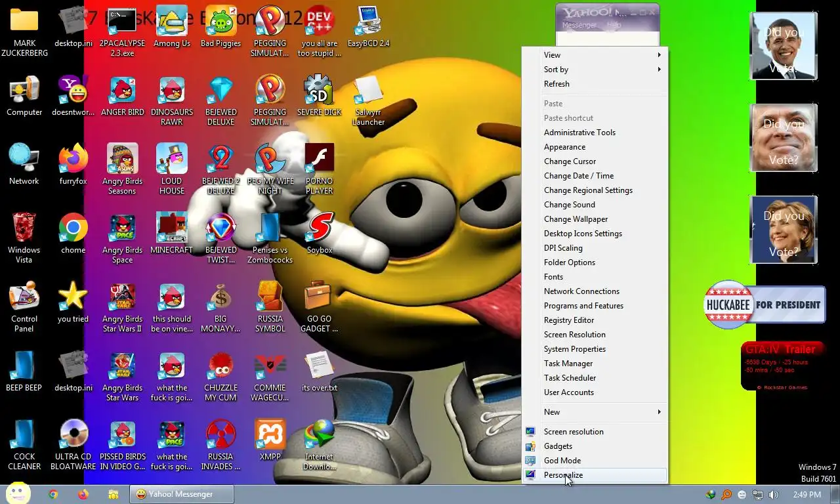Select Programs and Features entry
The image size is (840, 504).
(x=595, y=306)
